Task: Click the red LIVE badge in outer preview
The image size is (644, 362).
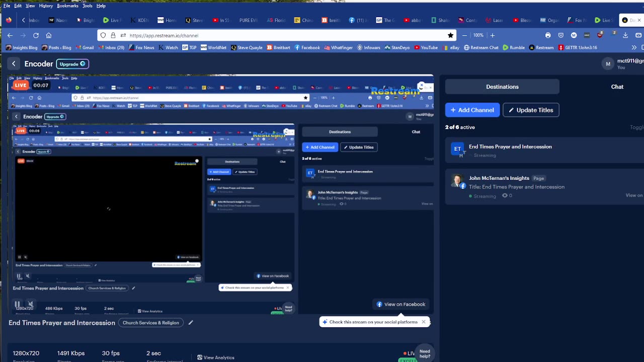Action: coord(21,85)
